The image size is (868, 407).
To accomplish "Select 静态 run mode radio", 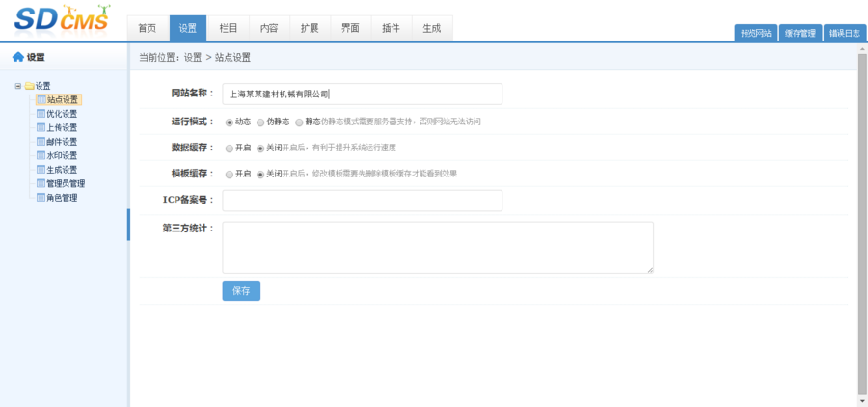I will point(300,122).
